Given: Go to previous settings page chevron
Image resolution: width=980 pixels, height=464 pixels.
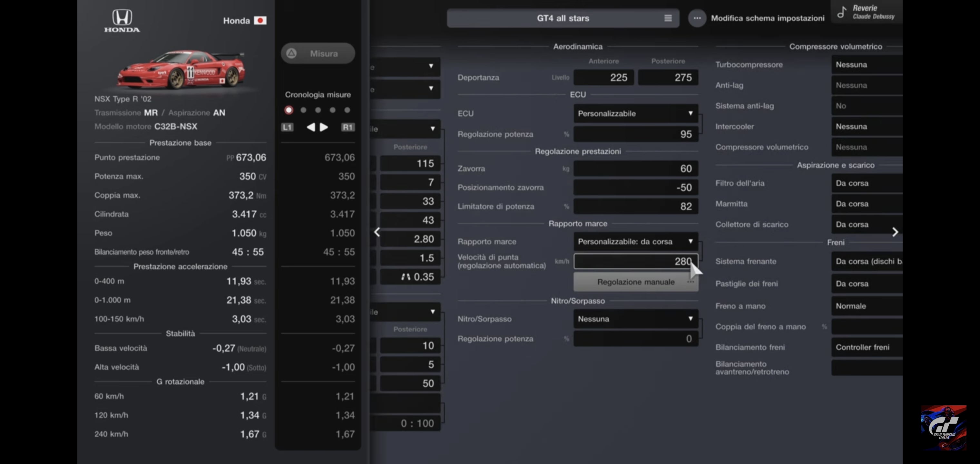Looking at the screenshot, I should [377, 232].
